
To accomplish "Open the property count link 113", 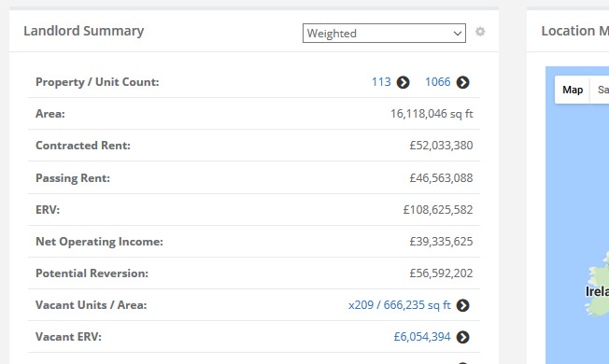I will 381,82.
